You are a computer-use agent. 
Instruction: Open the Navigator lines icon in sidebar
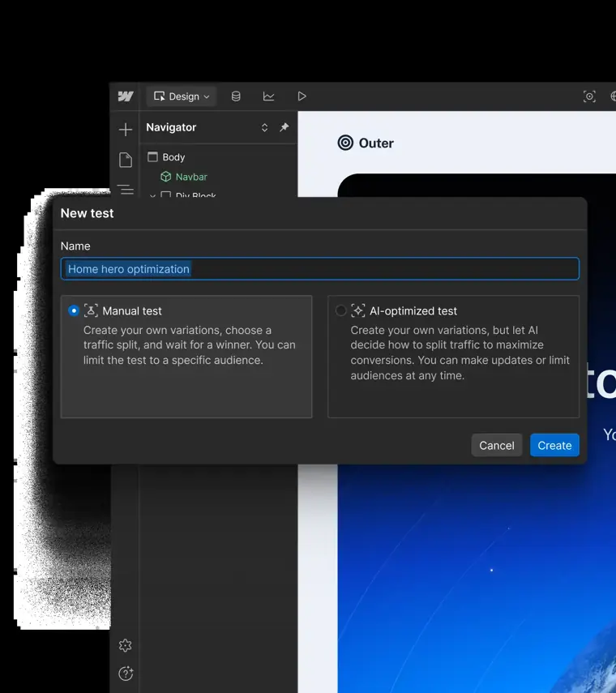coord(126,189)
